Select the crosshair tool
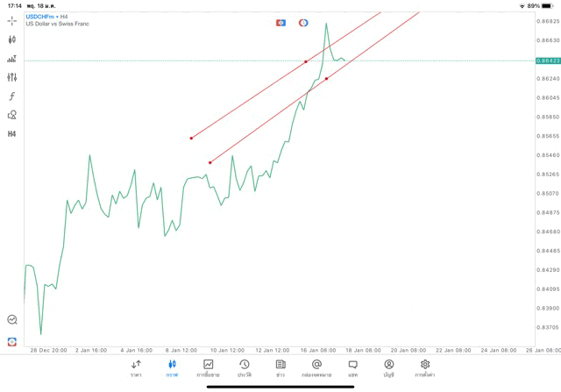The width and height of the screenshot is (561, 392). pos(11,20)
